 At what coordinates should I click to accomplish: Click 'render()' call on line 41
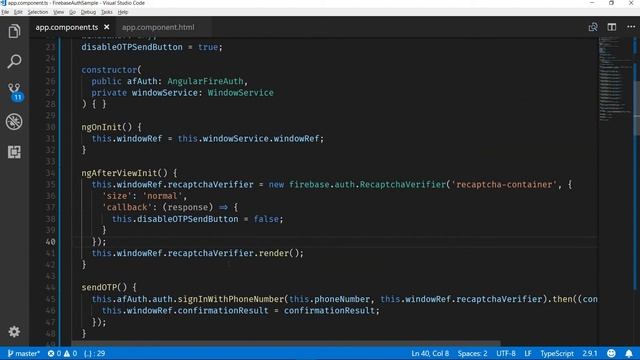[x=280, y=253]
